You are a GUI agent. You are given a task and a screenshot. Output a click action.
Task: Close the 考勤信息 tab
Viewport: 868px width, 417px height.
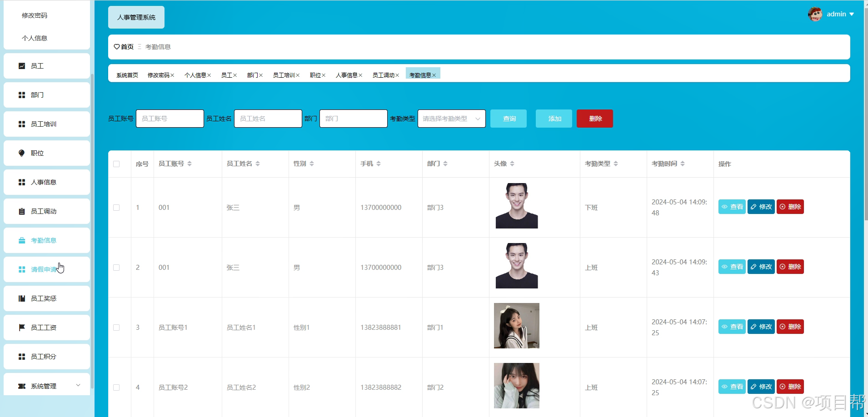point(434,75)
